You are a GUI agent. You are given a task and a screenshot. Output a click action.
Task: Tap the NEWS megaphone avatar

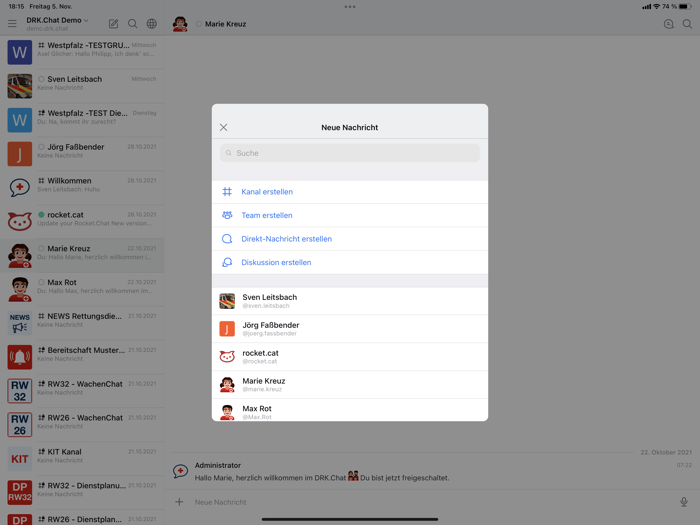(20, 323)
